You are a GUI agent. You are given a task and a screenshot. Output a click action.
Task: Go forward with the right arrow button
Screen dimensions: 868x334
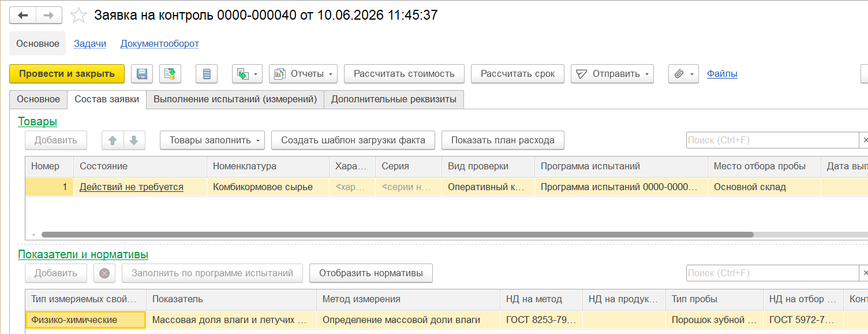click(49, 15)
